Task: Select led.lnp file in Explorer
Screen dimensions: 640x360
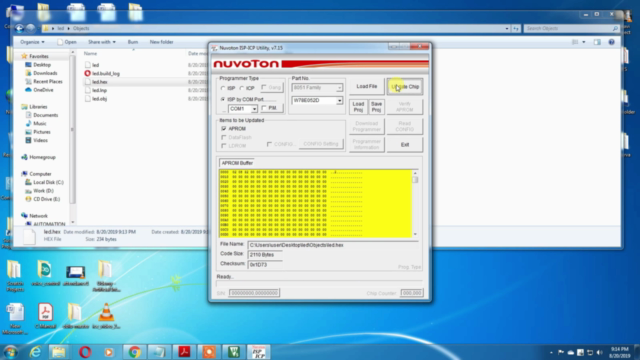Action: (99, 90)
